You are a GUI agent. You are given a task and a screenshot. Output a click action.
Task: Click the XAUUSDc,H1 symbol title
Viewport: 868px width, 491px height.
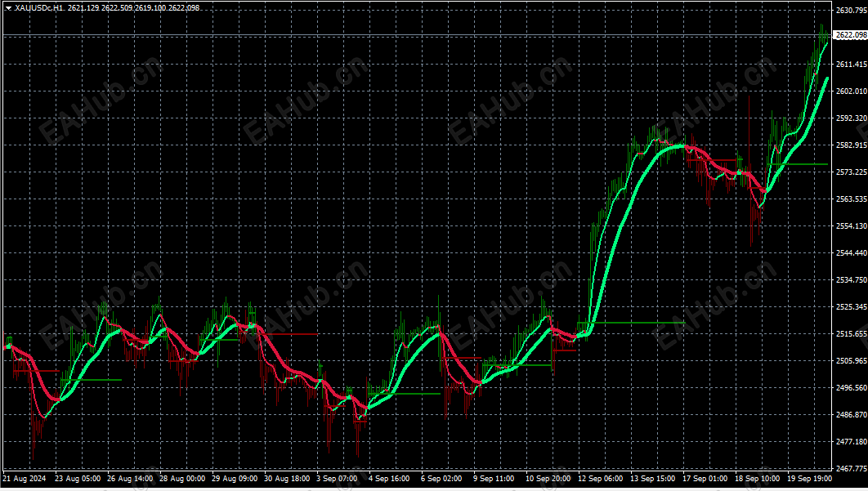(39, 7)
